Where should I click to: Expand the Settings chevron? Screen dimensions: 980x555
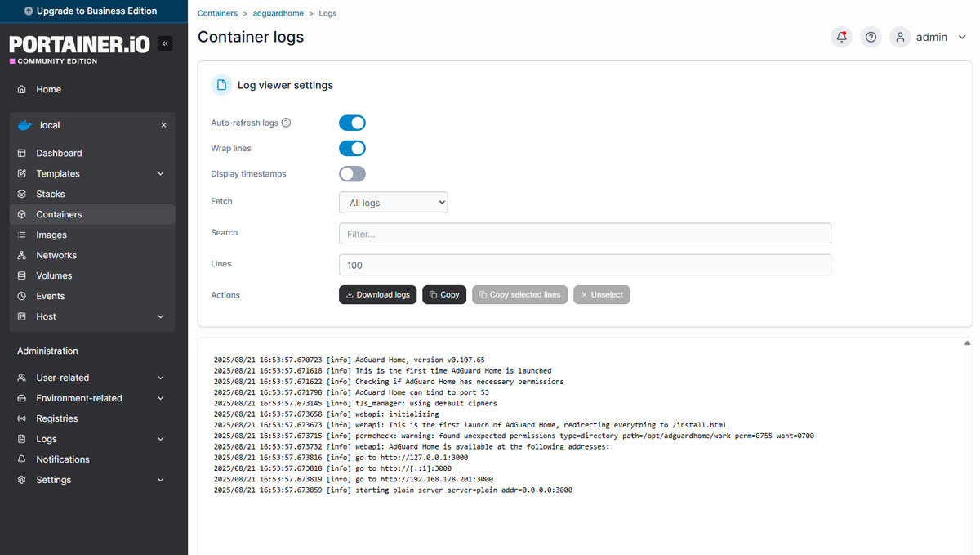pyautogui.click(x=160, y=480)
